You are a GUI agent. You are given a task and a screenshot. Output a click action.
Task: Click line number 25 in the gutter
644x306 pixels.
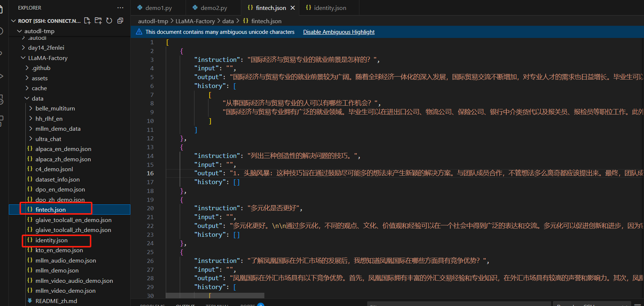(150, 252)
